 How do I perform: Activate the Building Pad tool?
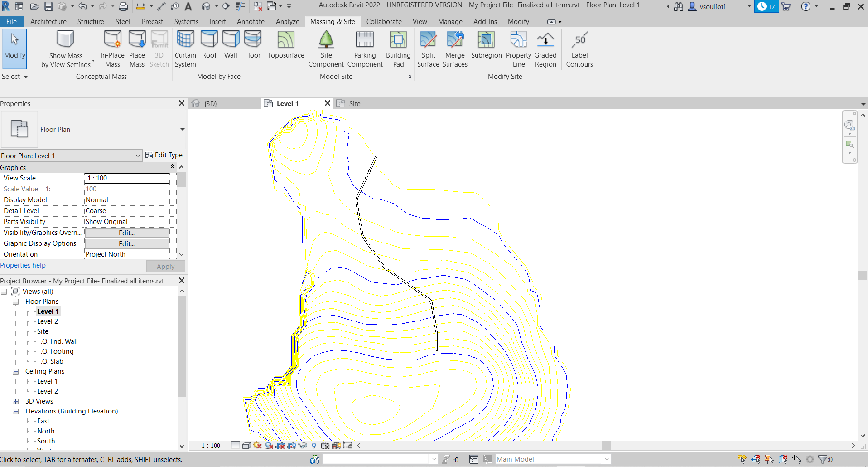click(x=398, y=49)
